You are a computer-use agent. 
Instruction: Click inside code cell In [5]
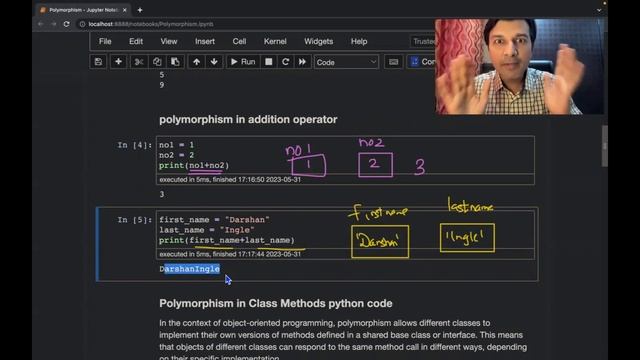[x=345, y=230]
